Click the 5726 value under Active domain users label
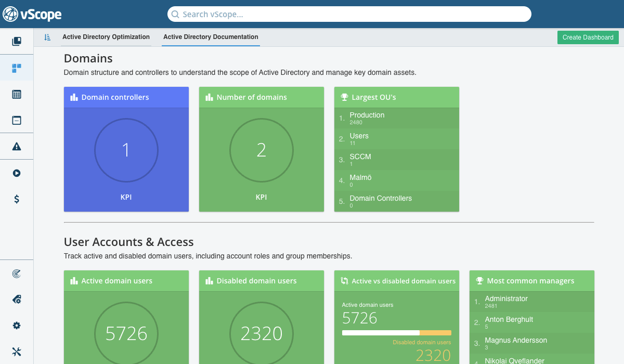The image size is (624, 364). (360, 318)
